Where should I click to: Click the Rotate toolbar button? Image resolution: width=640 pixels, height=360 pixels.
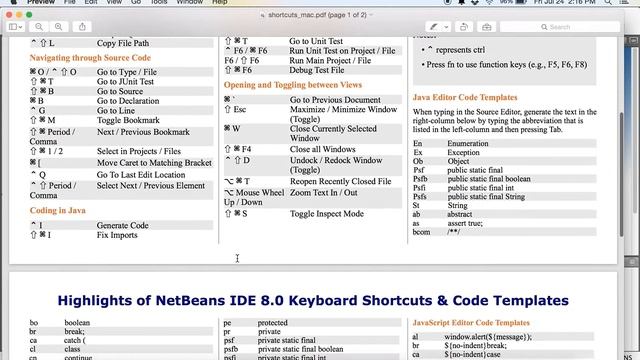click(x=464, y=27)
